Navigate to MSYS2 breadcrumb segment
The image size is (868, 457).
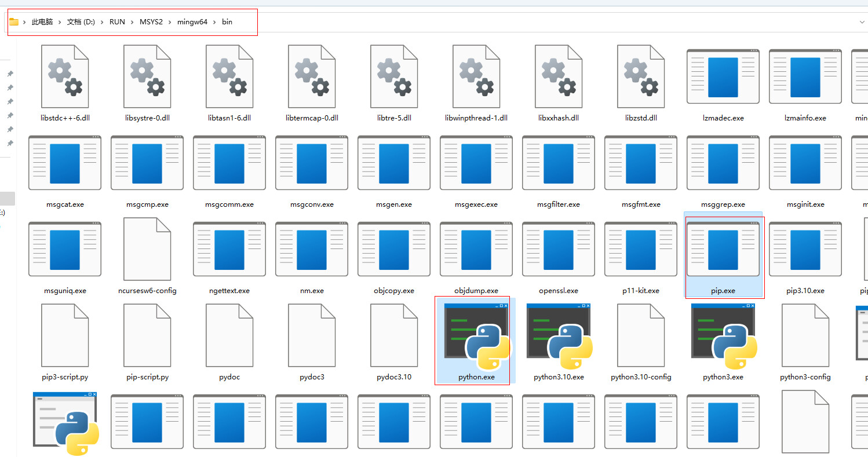(x=151, y=22)
